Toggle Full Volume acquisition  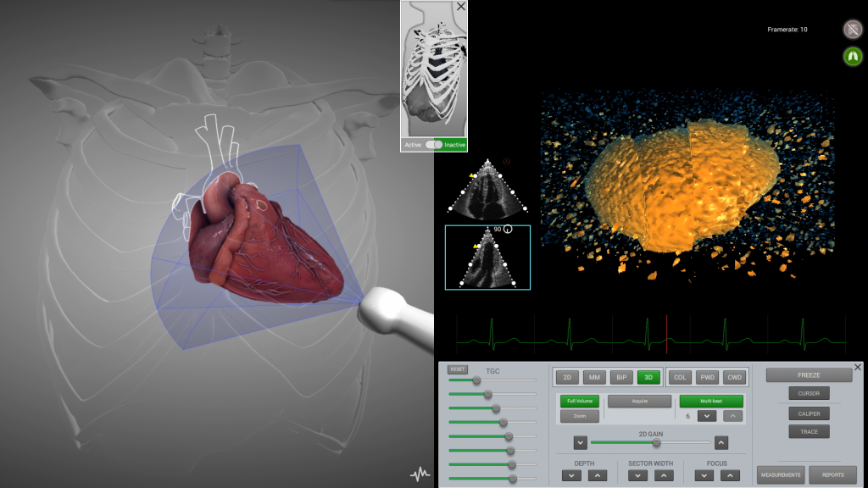(x=580, y=401)
